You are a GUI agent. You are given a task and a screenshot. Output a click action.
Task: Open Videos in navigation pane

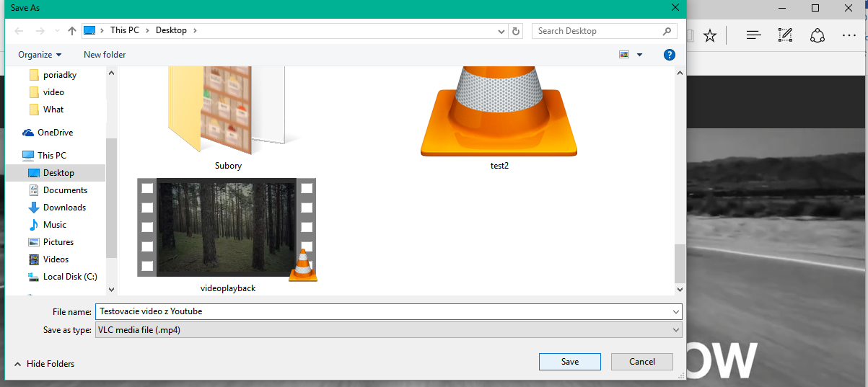click(x=56, y=259)
